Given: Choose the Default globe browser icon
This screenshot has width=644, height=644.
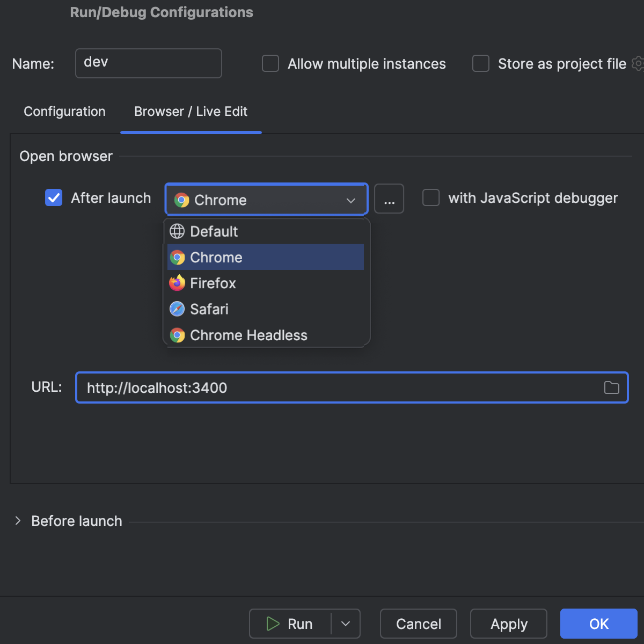Looking at the screenshot, I should coord(177,231).
